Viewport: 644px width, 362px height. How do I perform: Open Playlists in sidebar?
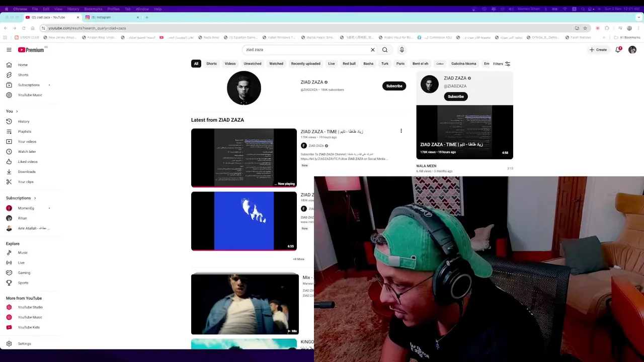25,132
